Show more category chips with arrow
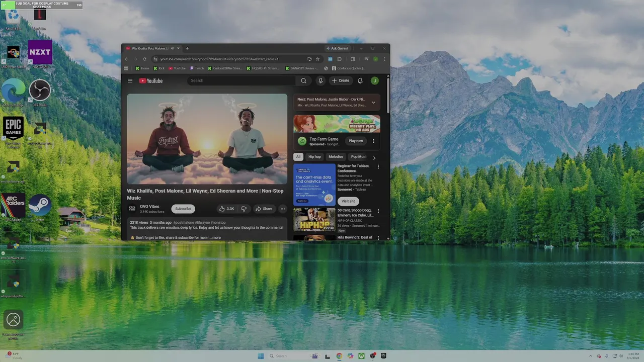This screenshot has width=644, height=362. pos(374,158)
